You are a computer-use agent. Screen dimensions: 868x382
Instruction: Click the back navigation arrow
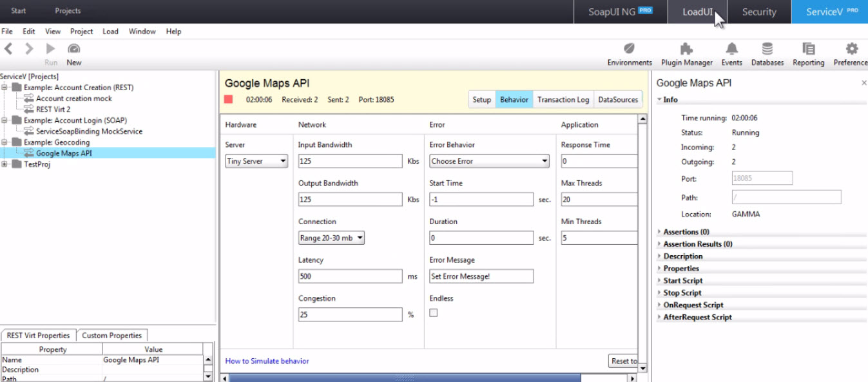click(x=8, y=48)
